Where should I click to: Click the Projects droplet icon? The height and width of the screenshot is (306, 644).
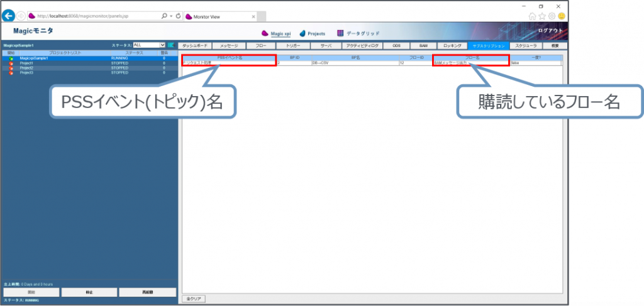pyautogui.click(x=303, y=33)
